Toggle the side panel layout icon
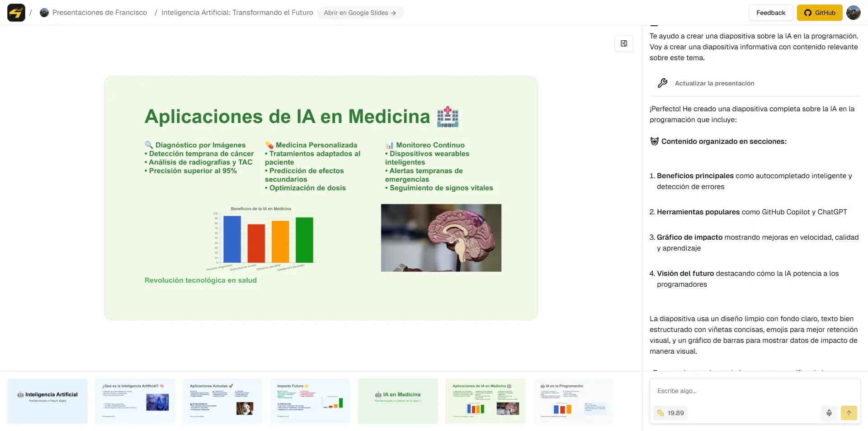Viewport: 868px width, 431px height. point(623,43)
